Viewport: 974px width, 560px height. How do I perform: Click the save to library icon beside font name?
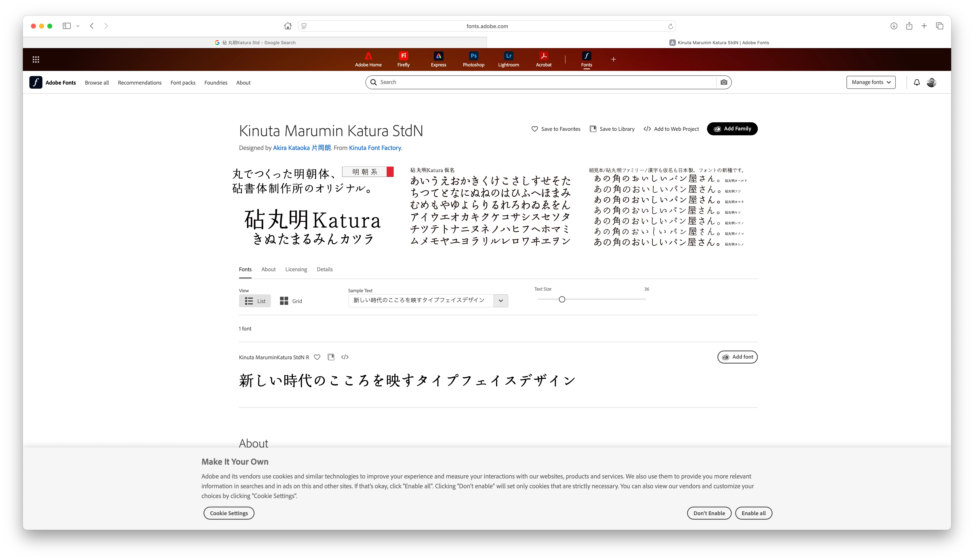[x=331, y=357]
